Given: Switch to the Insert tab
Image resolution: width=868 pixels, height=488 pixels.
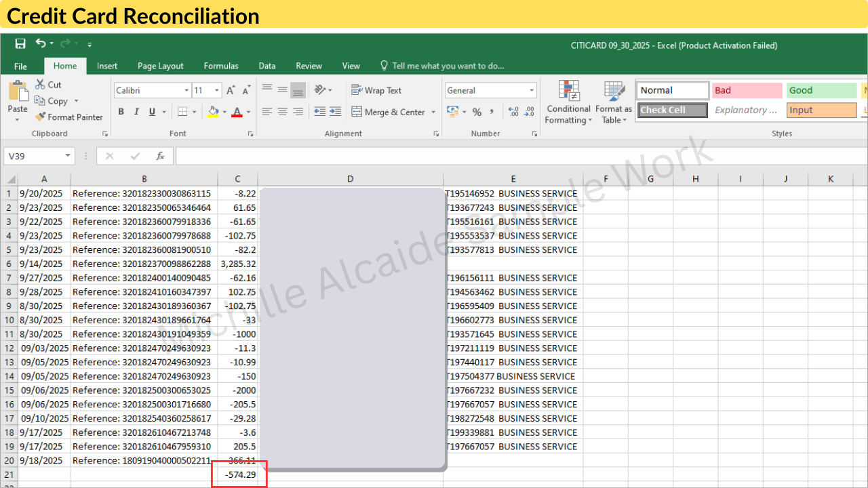Looking at the screenshot, I should point(107,66).
